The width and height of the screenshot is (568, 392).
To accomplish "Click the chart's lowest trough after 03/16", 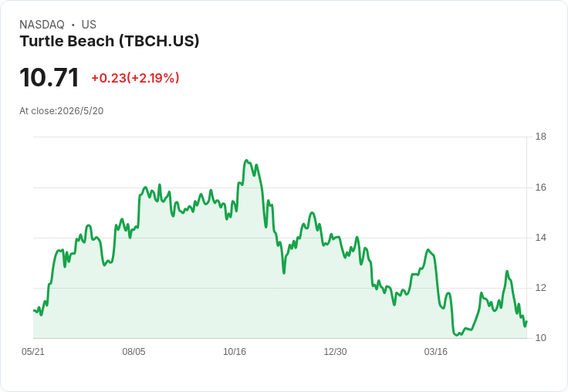I will pos(457,335).
